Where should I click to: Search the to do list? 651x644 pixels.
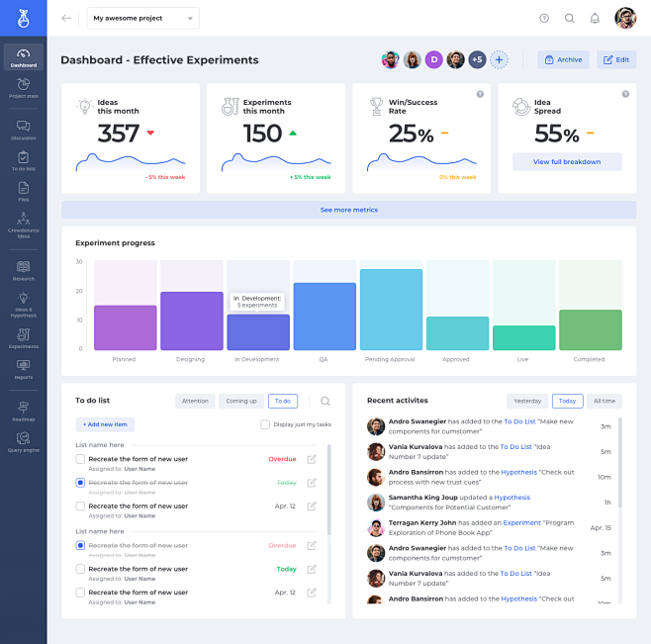(x=325, y=401)
